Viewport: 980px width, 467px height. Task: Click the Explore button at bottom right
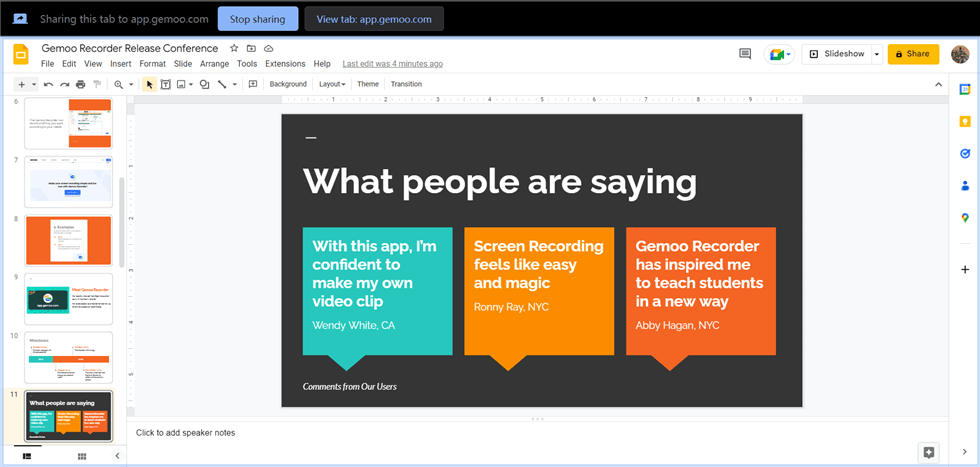point(929,453)
